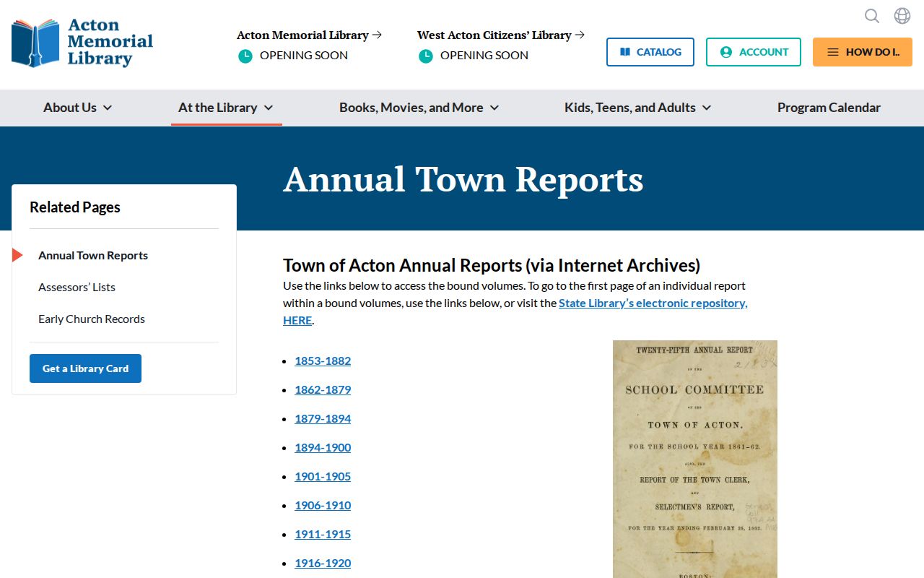Image resolution: width=924 pixels, height=578 pixels.
Task: Click OPENING SOON under West Acton Citizens' Library
Action: [484, 56]
